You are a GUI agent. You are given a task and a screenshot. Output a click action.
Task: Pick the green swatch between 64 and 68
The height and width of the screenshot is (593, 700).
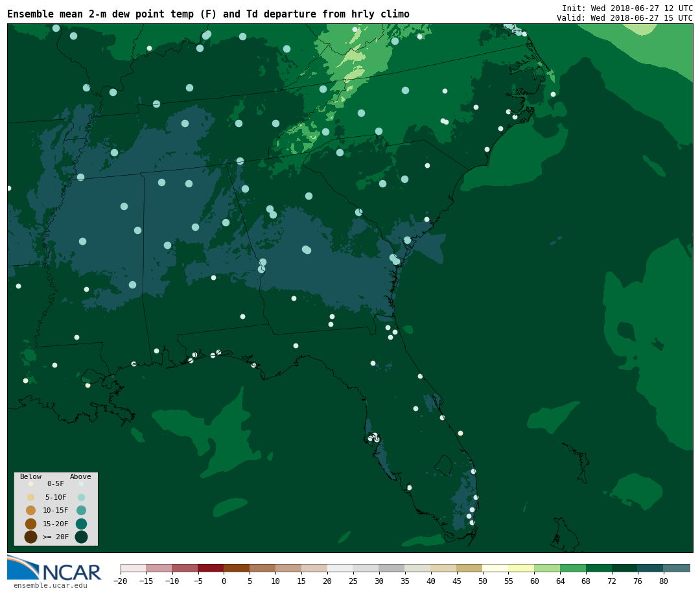pos(574,568)
